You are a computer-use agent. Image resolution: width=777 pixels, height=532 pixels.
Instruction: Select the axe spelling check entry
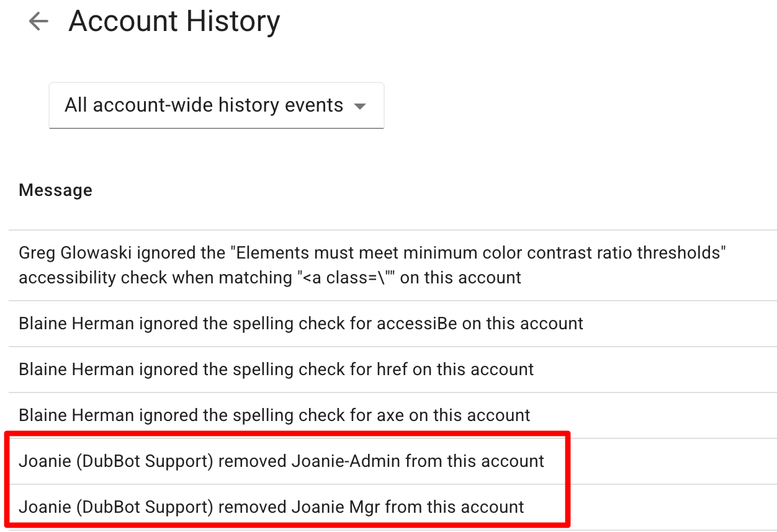point(274,415)
